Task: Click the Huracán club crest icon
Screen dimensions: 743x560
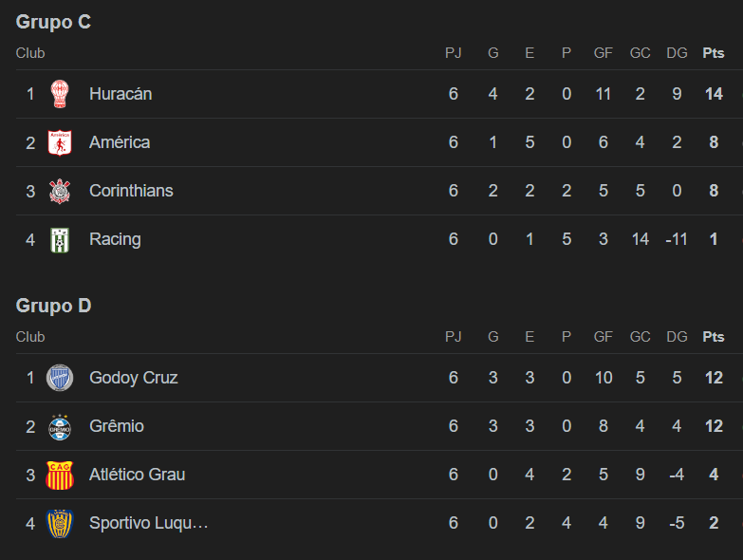Action: pos(60,94)
